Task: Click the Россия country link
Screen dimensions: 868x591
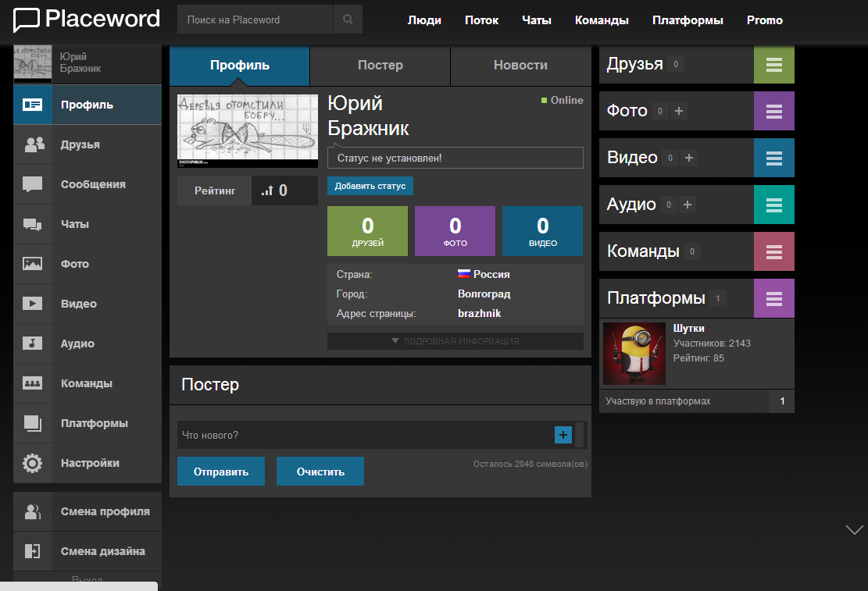Action: (x=491, y=274)
